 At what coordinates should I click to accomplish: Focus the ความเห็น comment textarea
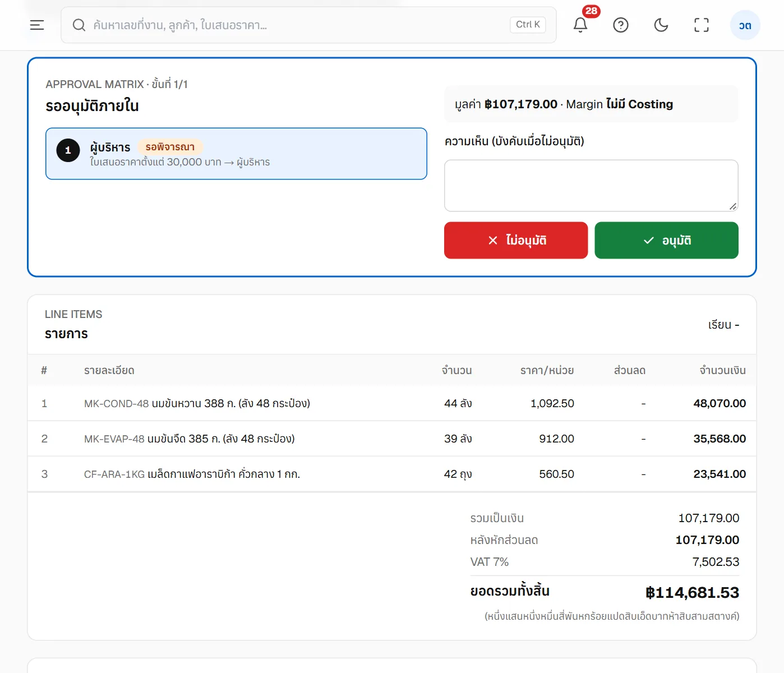pos(591,186)
